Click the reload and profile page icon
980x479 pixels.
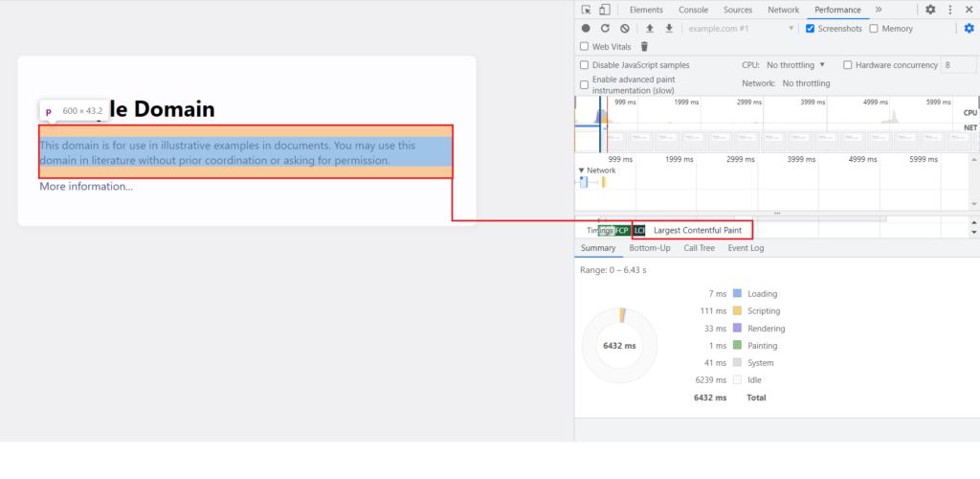tap(605, 28)
